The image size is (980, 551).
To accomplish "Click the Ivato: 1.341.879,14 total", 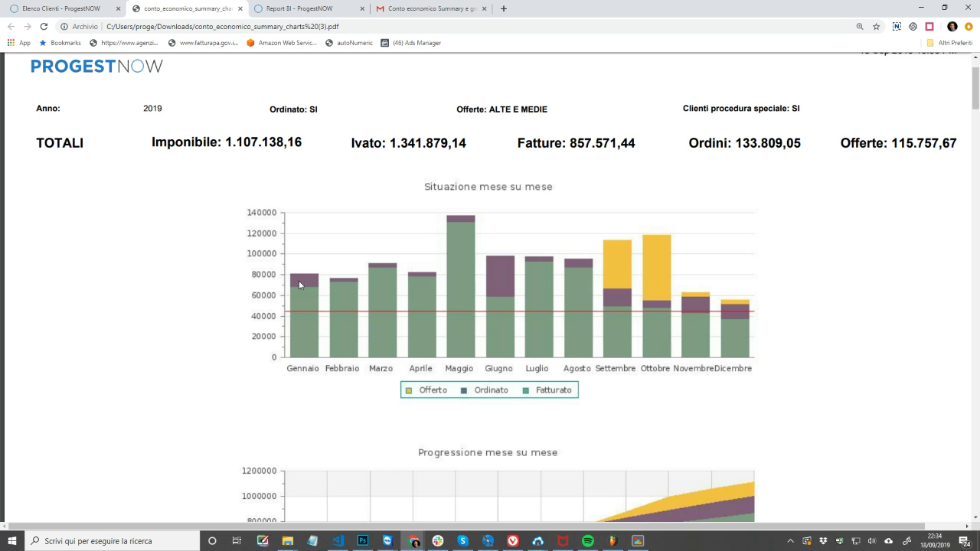I will coord(408,143).
